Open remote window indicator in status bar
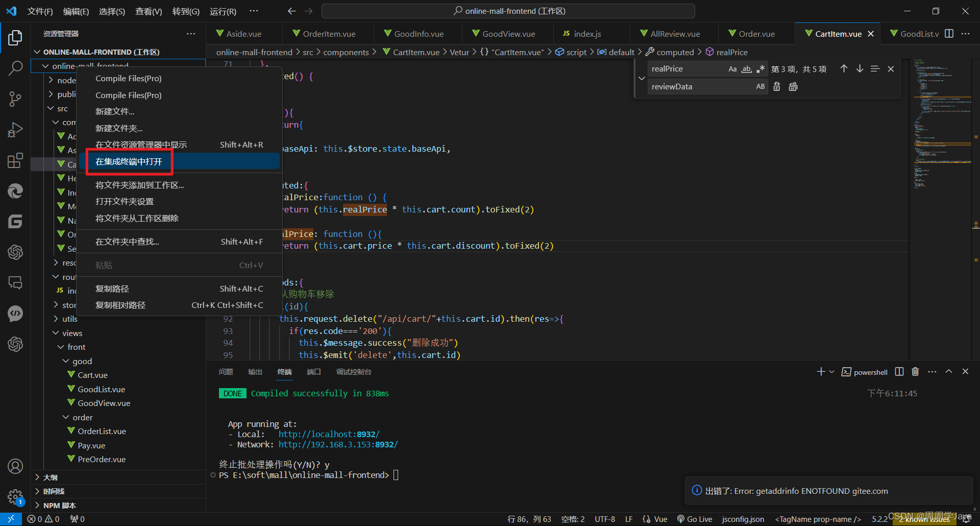The image size is (980, 526). (11, 519)
